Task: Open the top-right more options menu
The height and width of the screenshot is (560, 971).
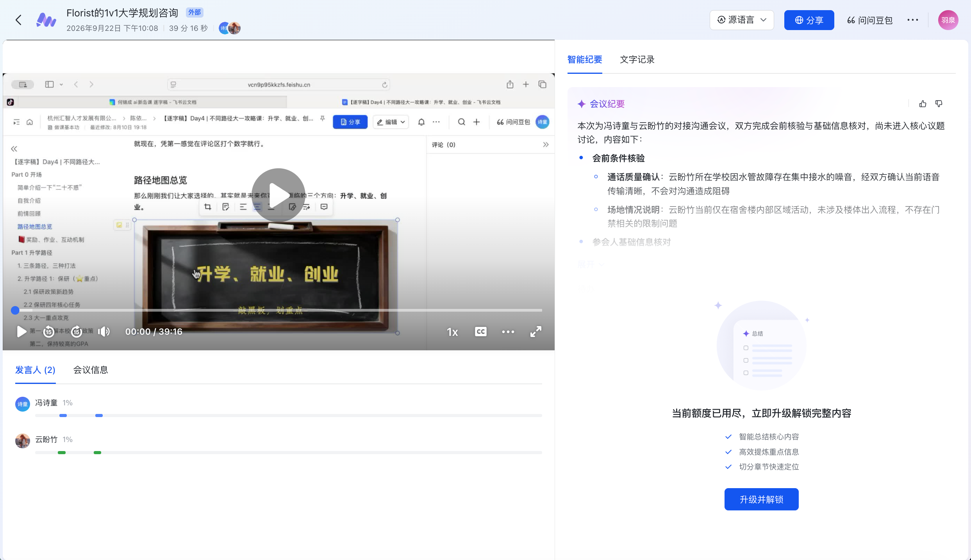Action: tap(913, 20)
